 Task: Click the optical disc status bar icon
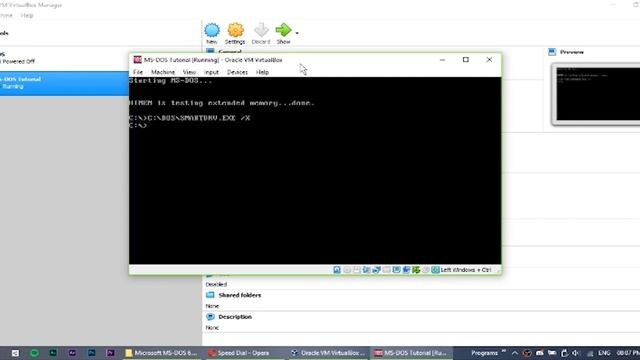click(x=347, y=270)
